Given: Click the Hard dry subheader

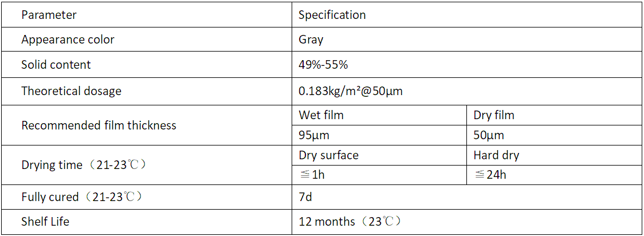Looking at the screenshot, I should click(555, 155).
